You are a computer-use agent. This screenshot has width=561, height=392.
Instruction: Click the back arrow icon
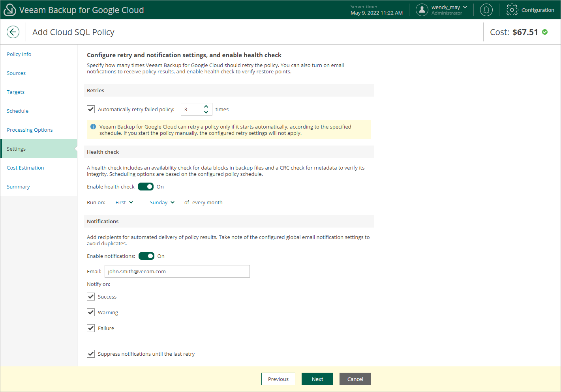13,32
